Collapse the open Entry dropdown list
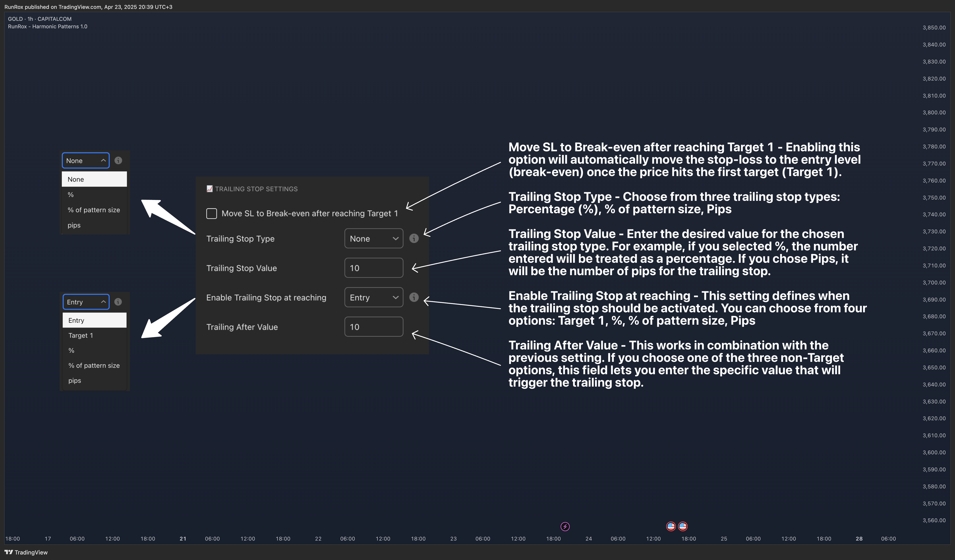The width and height of the screenshot is (955, 560). [86, 302]
